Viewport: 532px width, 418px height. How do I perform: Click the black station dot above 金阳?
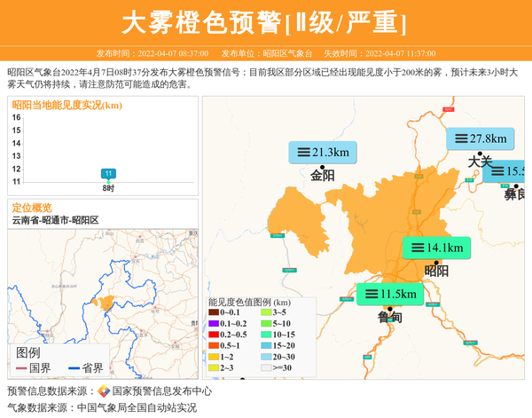pos(323,167)
